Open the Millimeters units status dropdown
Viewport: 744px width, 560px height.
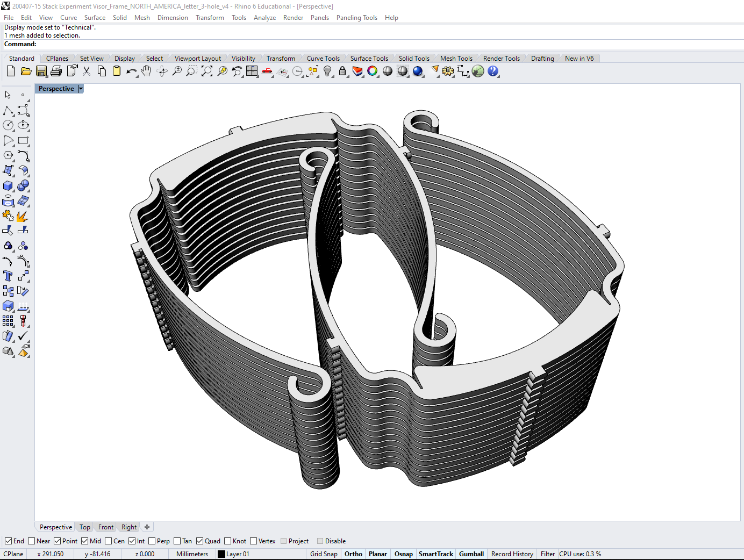coord(192,554)
